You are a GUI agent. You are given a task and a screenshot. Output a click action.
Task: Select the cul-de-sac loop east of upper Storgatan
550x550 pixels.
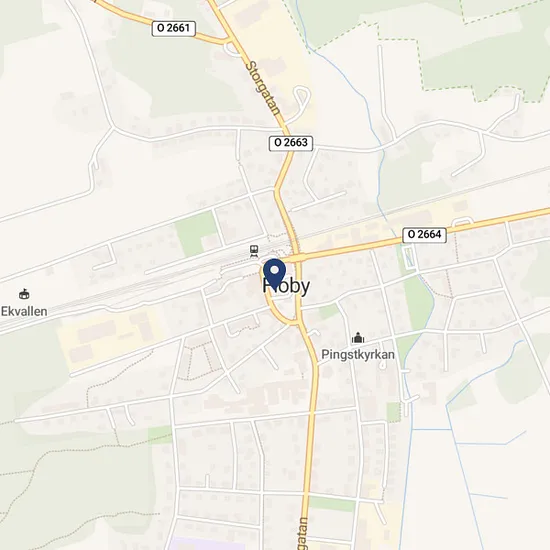(301, 95)
